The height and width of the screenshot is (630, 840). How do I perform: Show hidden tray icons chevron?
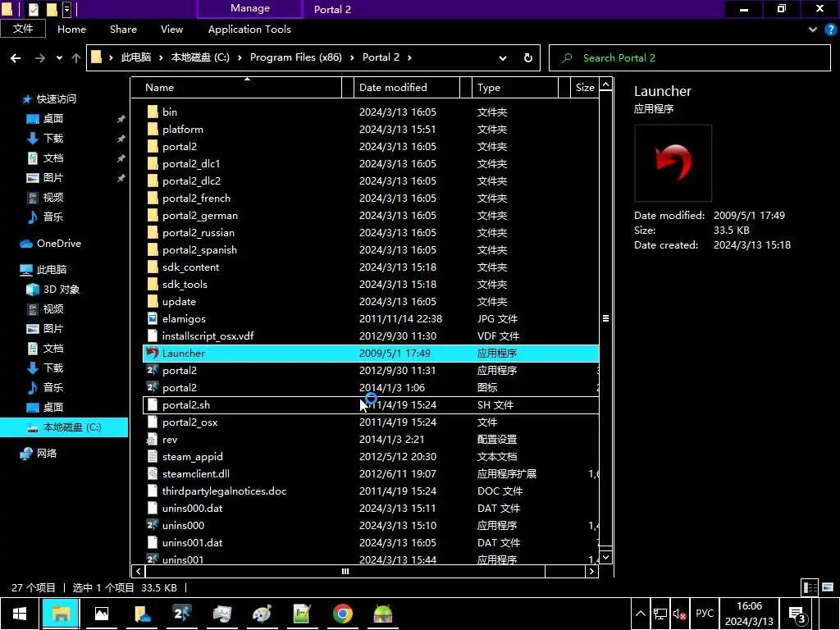tap(640, 614)
